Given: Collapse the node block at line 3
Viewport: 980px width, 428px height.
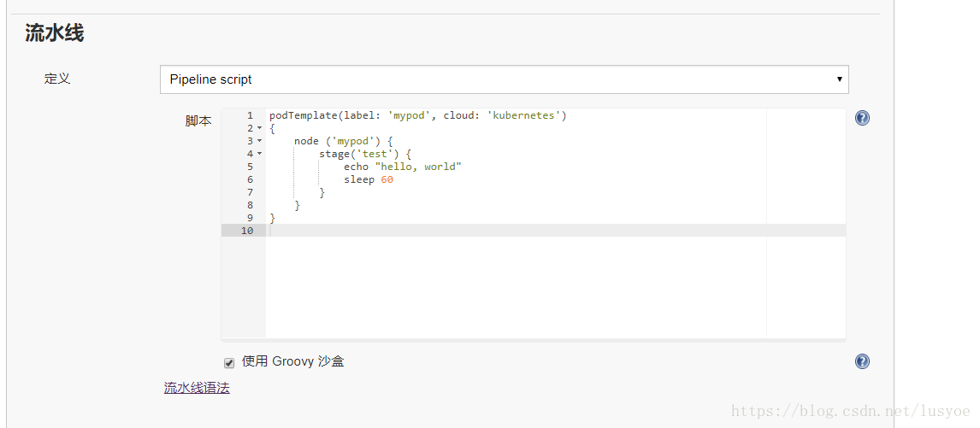Looking at the screenshot, I should [x=259, y=141].
